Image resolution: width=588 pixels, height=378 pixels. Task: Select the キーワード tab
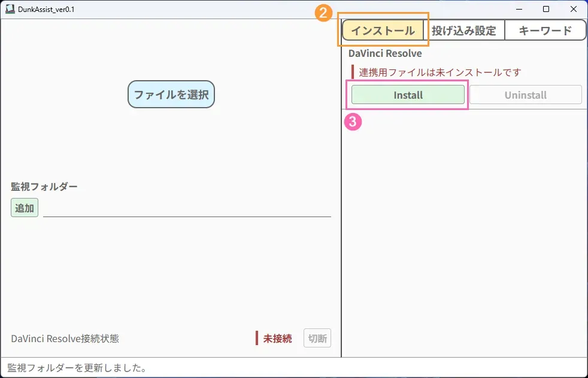(545, 31)
